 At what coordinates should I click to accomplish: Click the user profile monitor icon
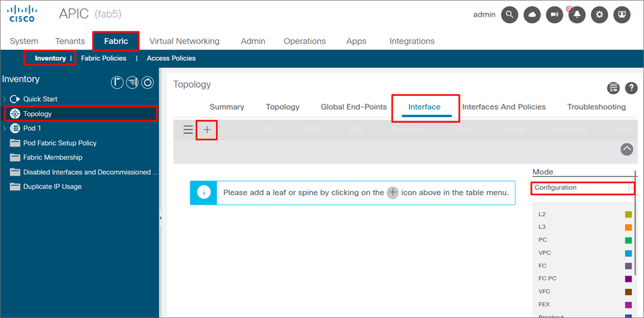622,15
